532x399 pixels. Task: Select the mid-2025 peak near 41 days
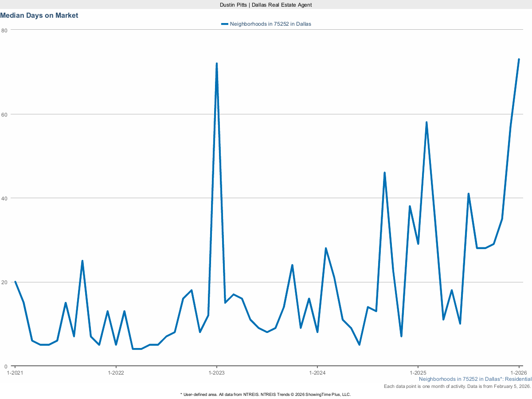pos(468,194)
